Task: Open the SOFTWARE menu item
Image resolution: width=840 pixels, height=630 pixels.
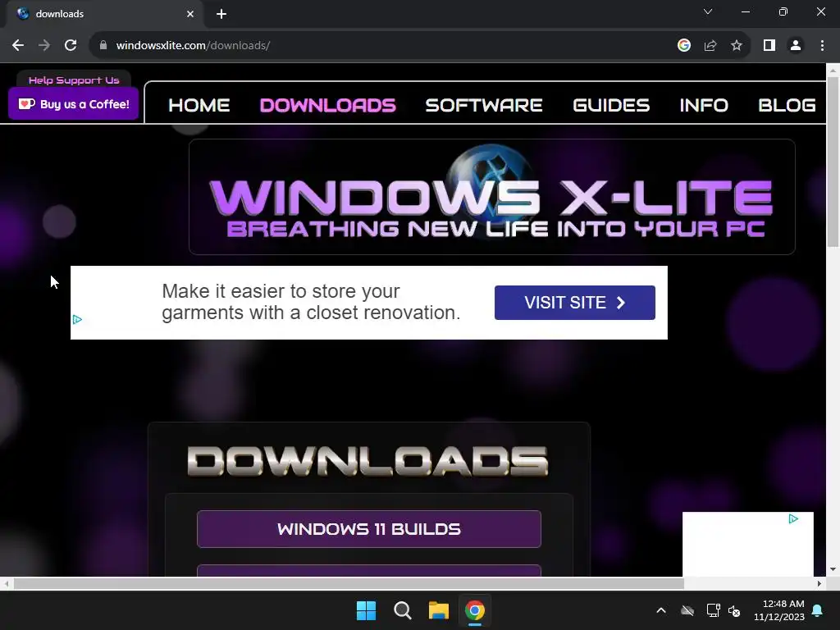Action: pyautogui.click(x=484, y=105)
